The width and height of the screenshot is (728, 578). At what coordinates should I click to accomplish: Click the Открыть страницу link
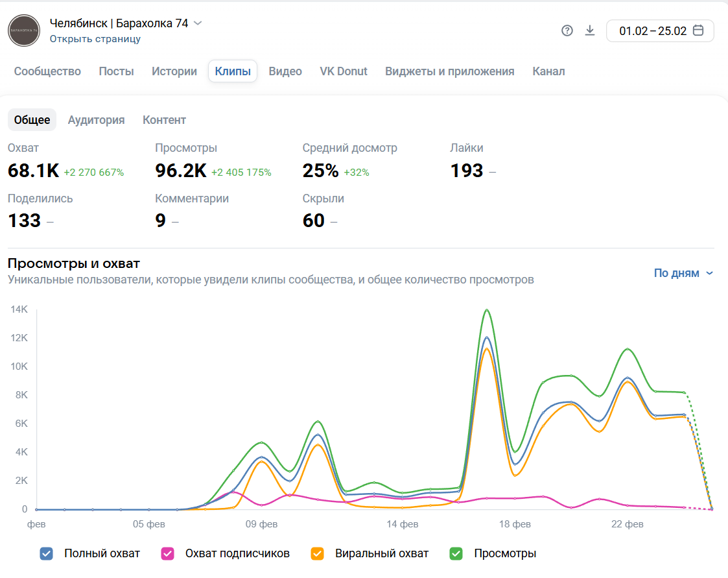[95, 39]
